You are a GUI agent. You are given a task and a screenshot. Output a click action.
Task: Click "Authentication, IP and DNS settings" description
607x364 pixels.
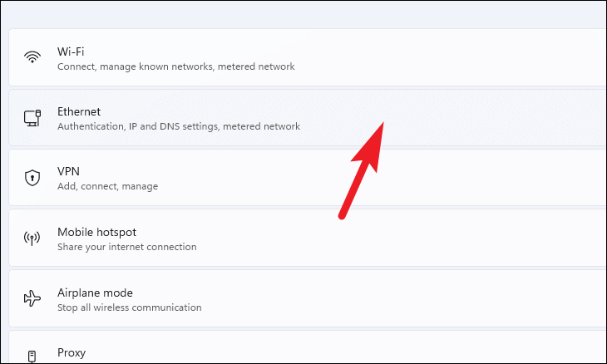tap(178, 126)
